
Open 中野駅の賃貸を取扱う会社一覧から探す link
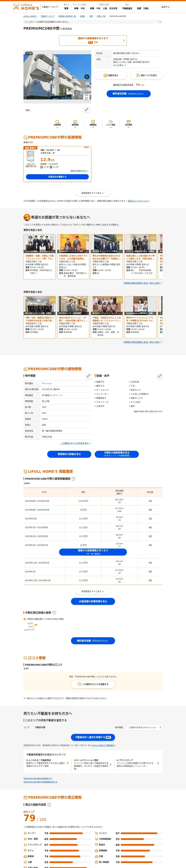(142, 283)
